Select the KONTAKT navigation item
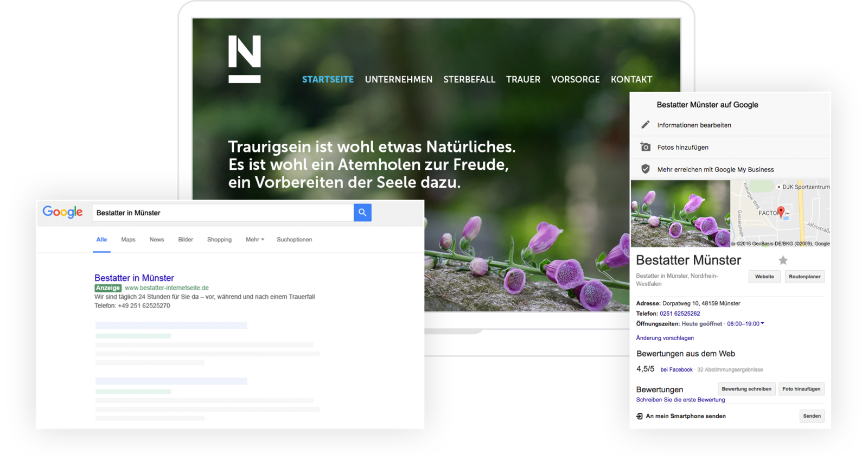 pyautogui.click(x=631, y=79)
